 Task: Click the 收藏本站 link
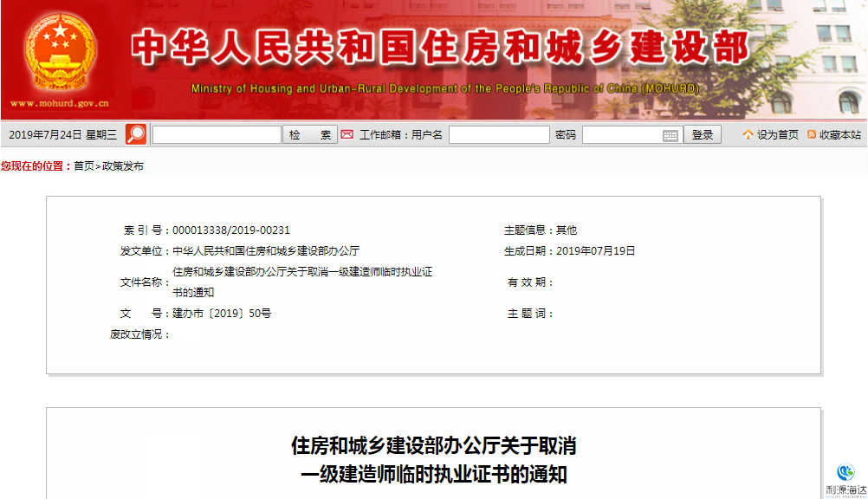[840, 135]
